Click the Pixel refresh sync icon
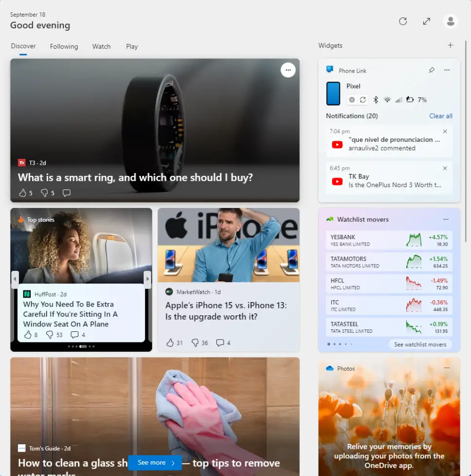The height and width of the screenshot is (476, 471). (x=363, y=99)
